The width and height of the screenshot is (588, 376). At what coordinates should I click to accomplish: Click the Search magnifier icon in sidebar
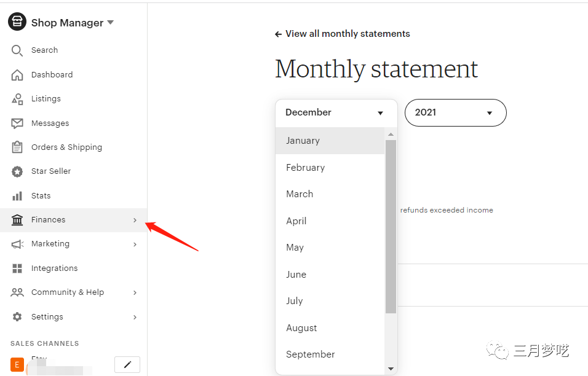coord(17,50)
